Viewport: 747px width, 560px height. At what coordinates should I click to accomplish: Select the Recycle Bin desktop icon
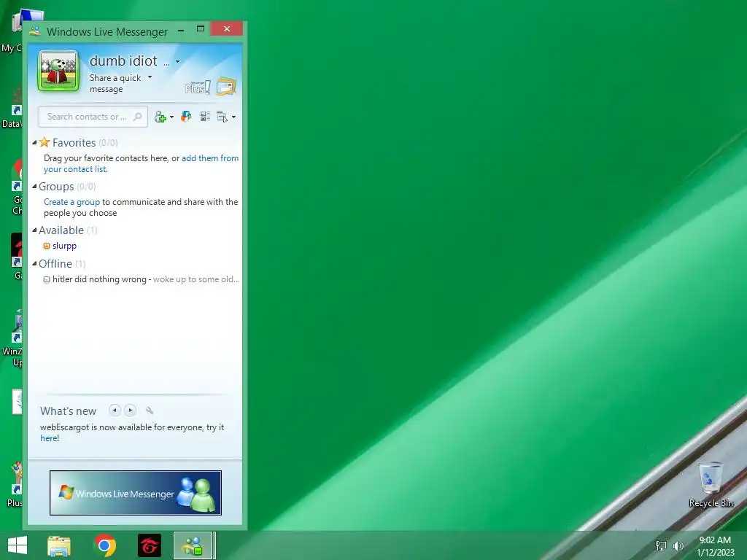[711, 485]
